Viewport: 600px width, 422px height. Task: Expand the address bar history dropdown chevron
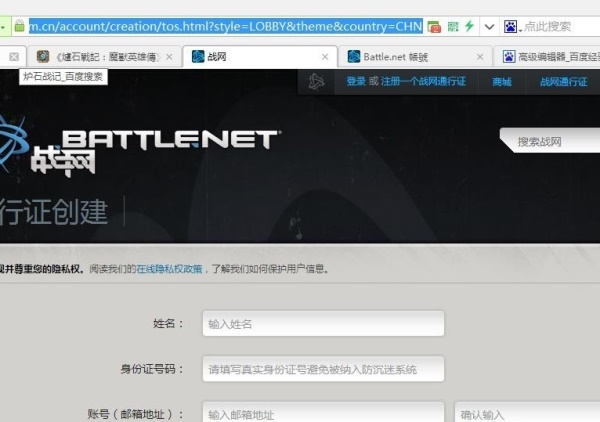point(489,25)
